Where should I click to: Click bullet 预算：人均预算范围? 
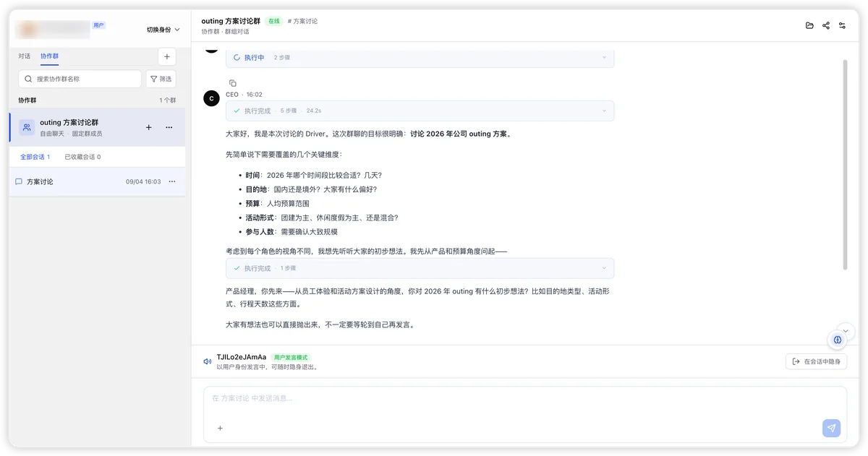point(277,204)
